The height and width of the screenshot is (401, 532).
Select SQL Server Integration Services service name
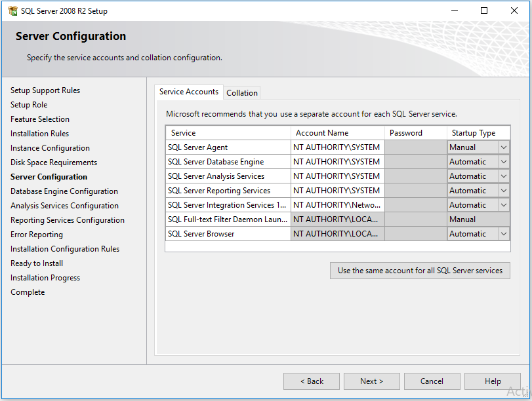227,205
